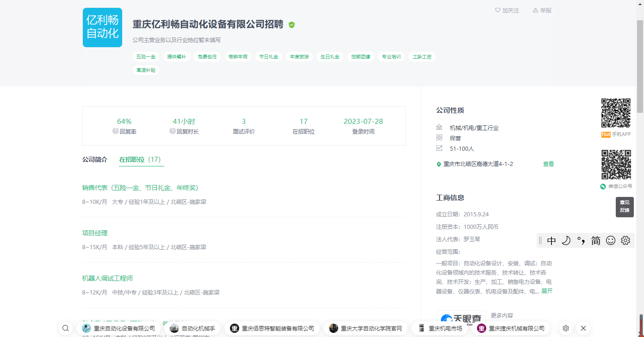Click the WeChat icon beside 微信公众号
This screenshot has height=337, width=644.
pyautogui.click(x=603, y=186)
